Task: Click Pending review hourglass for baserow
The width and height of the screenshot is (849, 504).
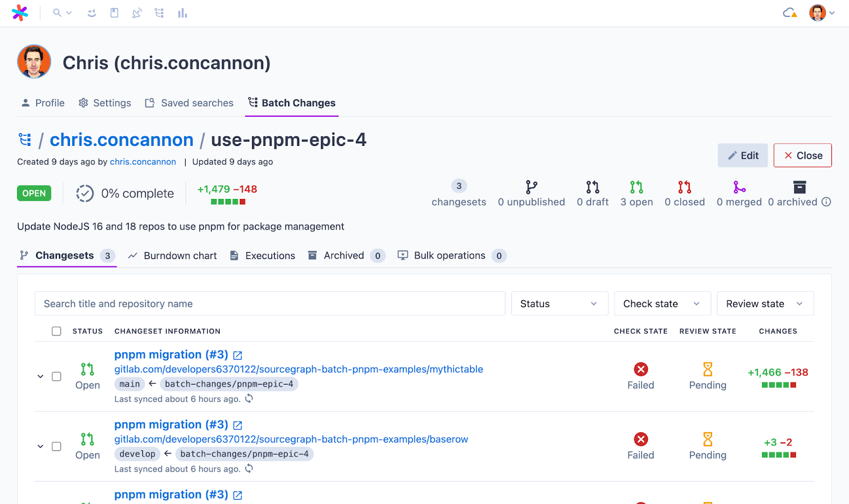Action: (x=708, y=439)
